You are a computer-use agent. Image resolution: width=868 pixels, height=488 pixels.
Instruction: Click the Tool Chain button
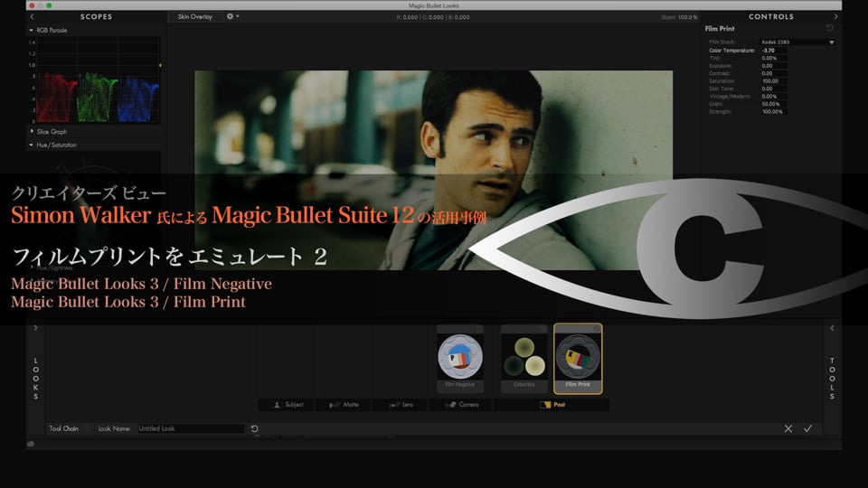click(63, 428)
